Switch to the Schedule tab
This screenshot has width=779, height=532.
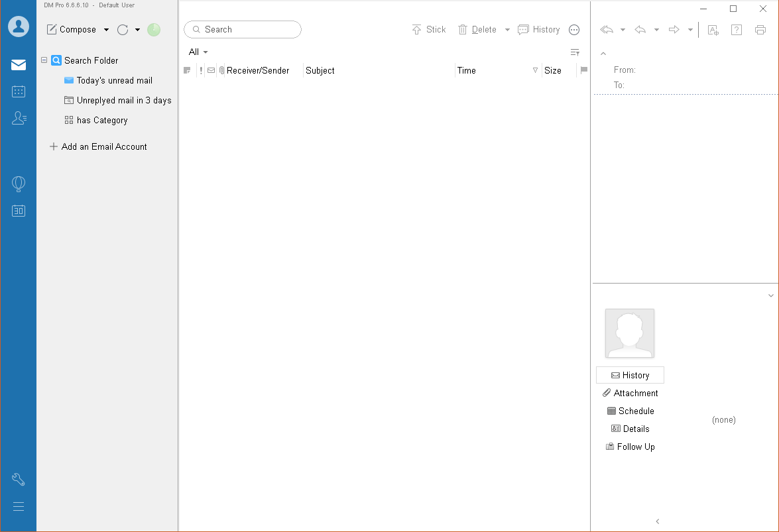pyautogui.click(x=630, y=411)
